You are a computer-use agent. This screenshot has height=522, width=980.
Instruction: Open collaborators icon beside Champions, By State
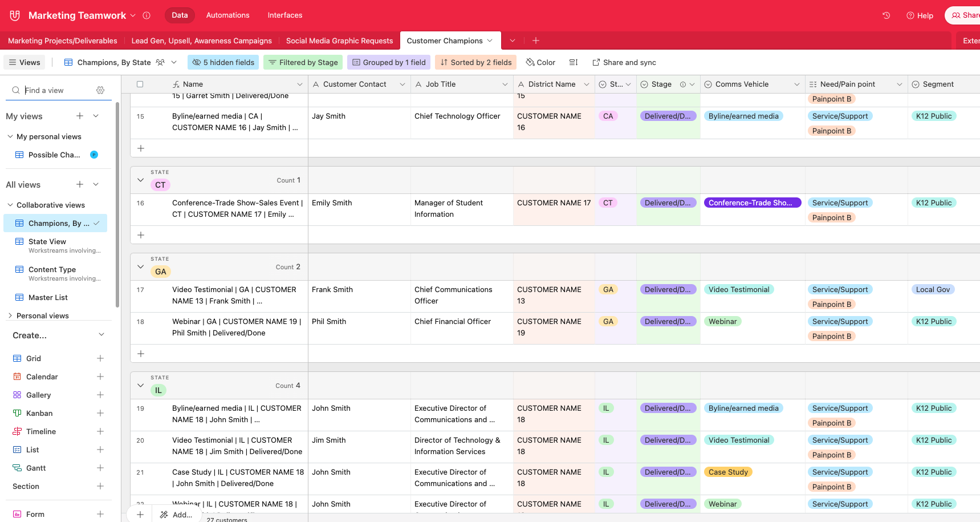tap(160, 62)
